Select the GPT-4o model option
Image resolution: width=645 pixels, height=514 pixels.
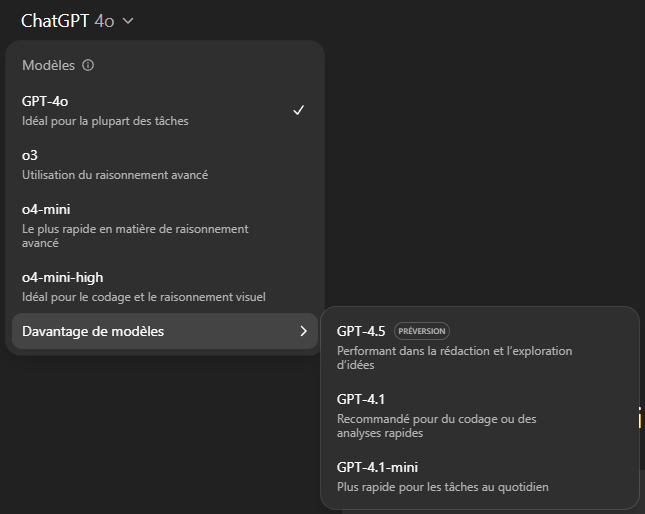[x=165, y=111]
